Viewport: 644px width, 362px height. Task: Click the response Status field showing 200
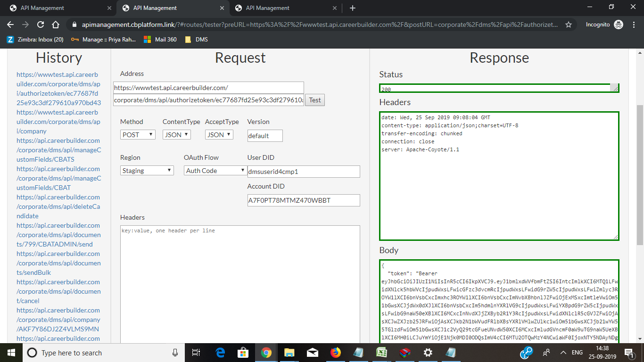click(x=499, y=88)
